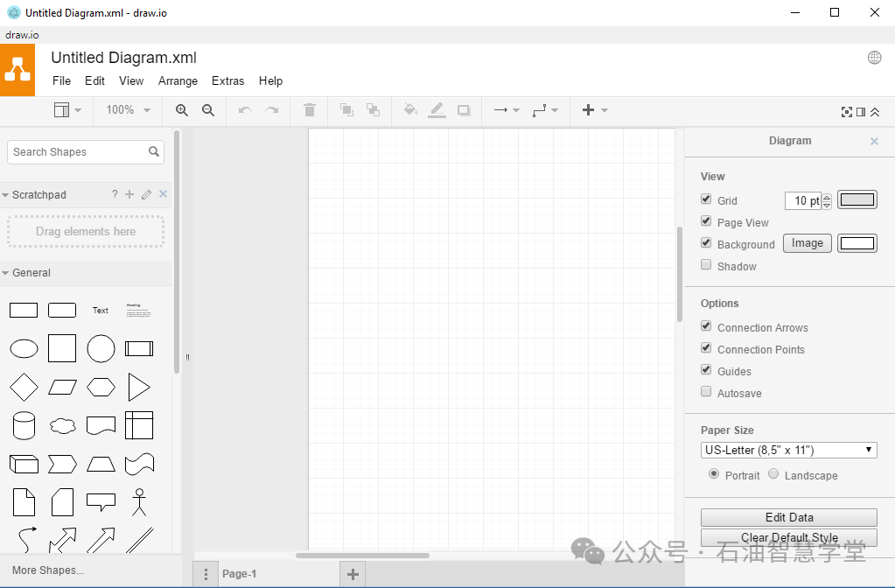Open the fill color bucket tool
Viewport: 895px width, 588px height.
(x=410, y=109)
